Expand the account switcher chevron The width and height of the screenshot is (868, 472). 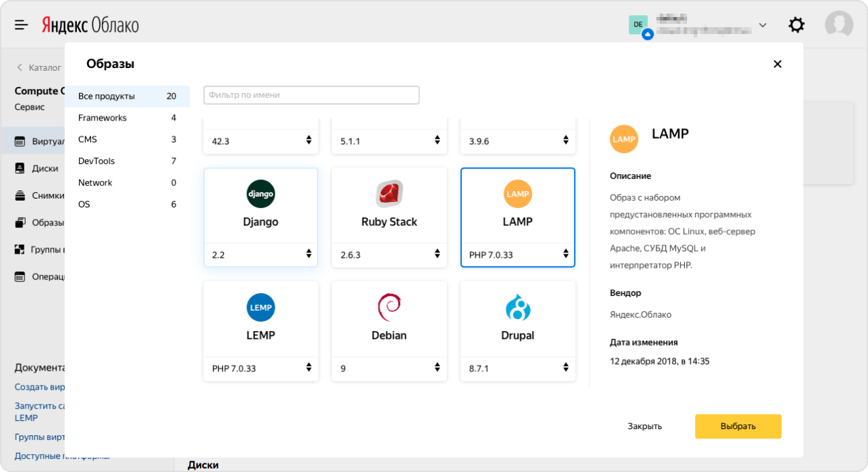(763, 25)
